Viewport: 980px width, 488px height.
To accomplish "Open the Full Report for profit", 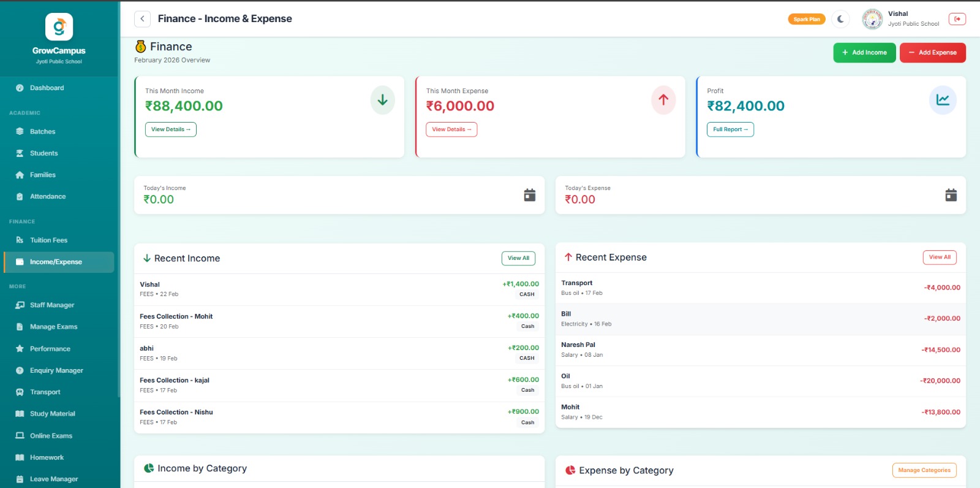I will [730, 129].
